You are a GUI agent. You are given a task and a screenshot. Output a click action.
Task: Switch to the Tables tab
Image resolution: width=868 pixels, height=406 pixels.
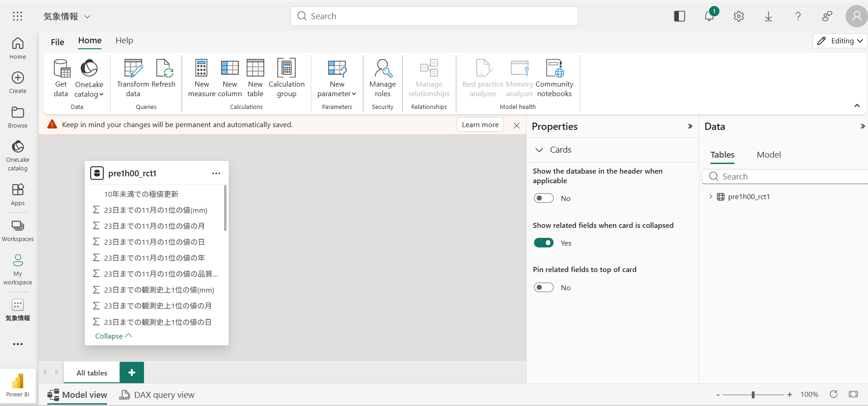[722, 155]
